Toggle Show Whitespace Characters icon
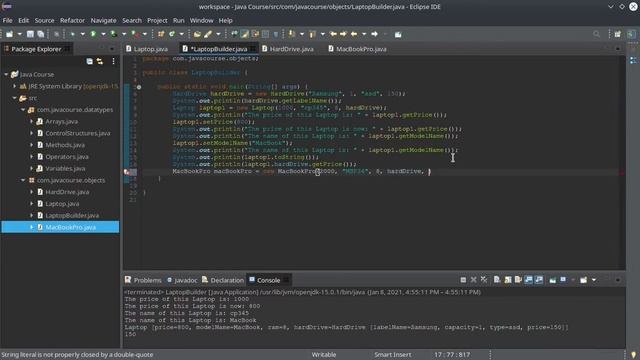 276,34
